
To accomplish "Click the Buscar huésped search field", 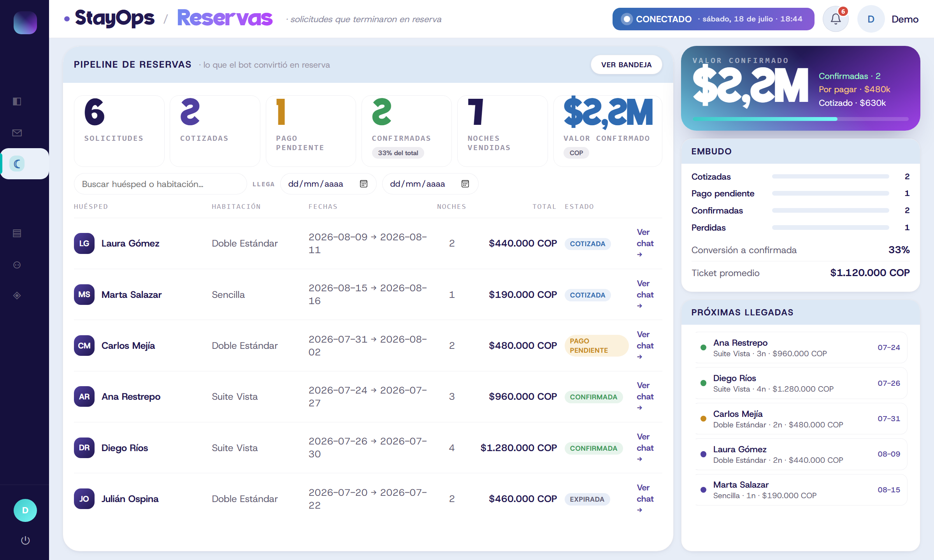I will point(160,184).
